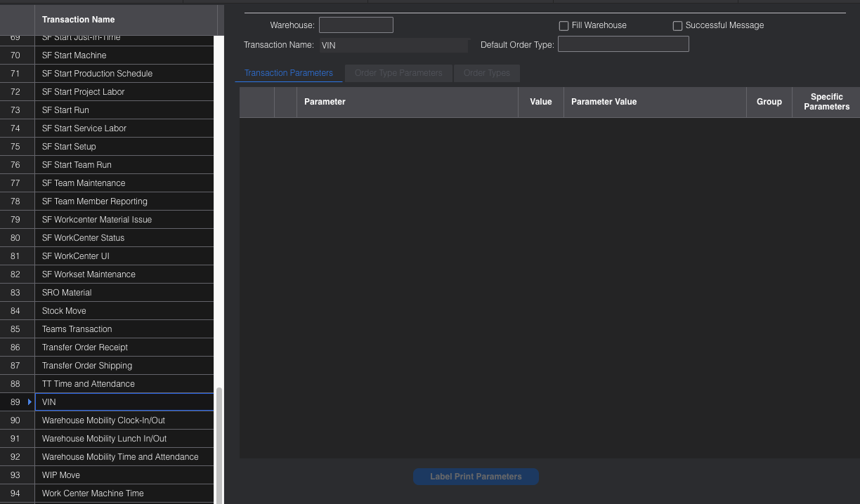Click the Parameter column header

408,102
